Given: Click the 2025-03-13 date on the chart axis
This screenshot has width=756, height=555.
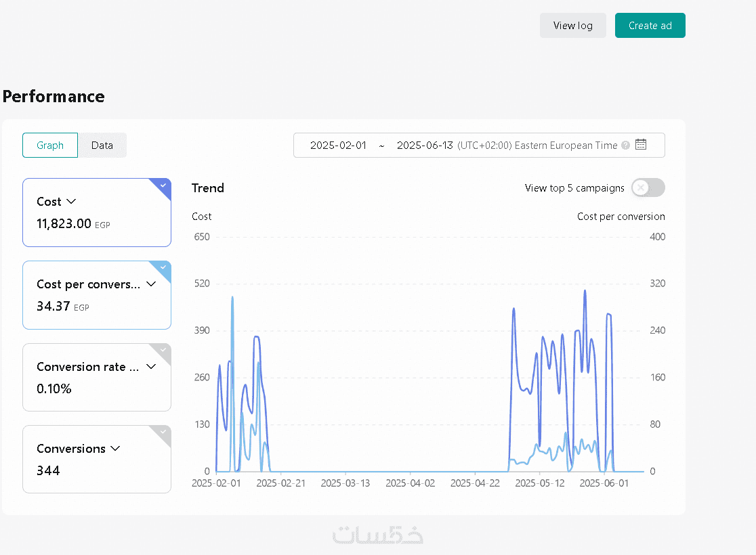Looking at the screenshot, I should 345,483.
